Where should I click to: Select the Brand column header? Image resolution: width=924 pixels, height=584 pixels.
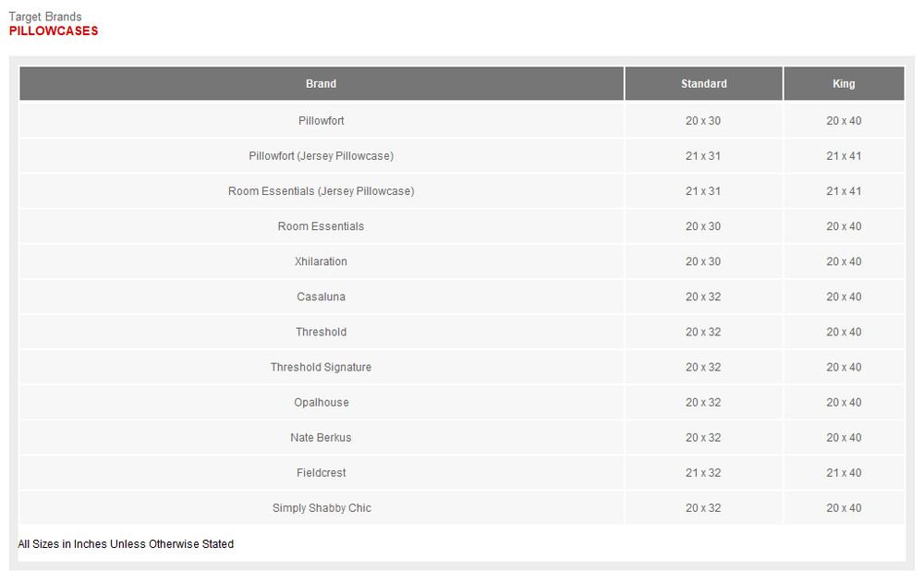(x=321, y=84)
